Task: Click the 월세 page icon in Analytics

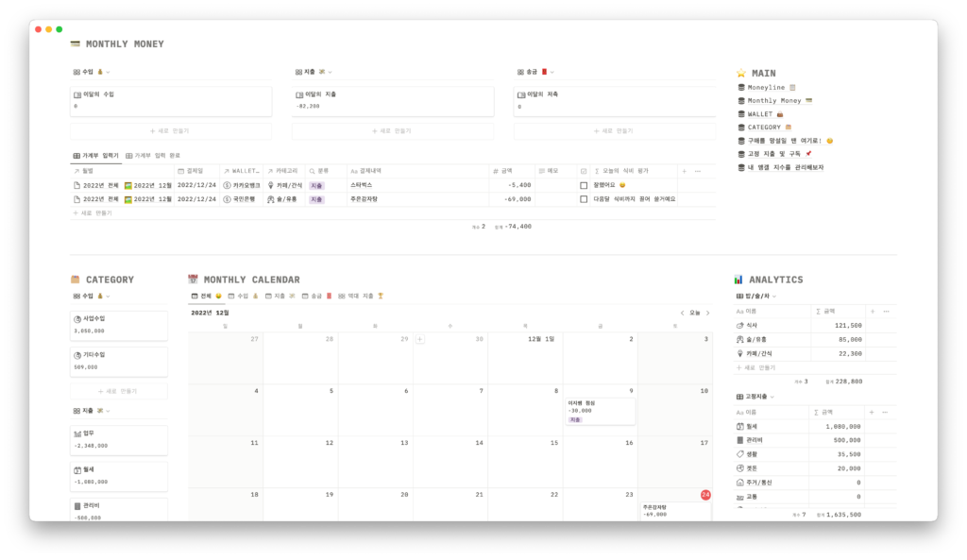Action: point(740,427)
